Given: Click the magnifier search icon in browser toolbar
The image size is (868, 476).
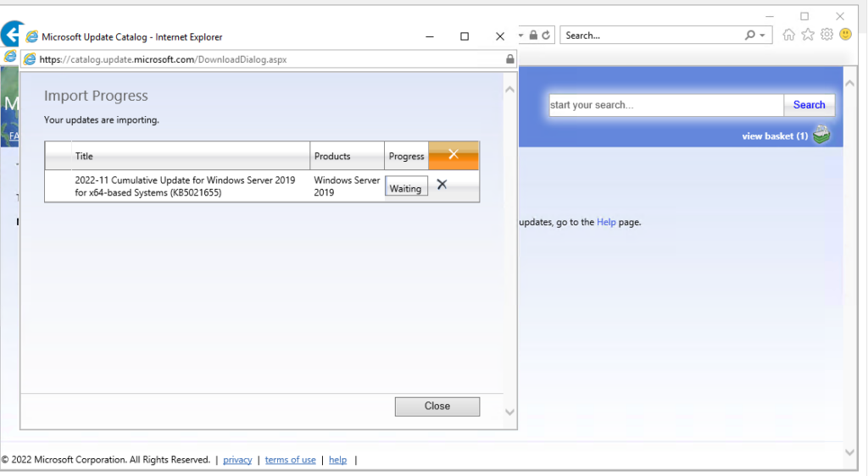Looking at the screenshot, I should (750, 35).
